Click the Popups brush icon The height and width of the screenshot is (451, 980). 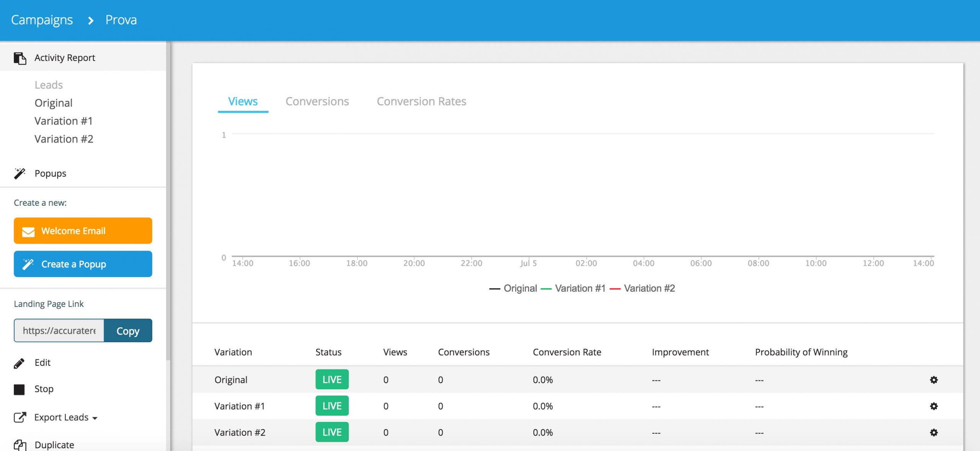pyautogui.click(x=18, y=173)
